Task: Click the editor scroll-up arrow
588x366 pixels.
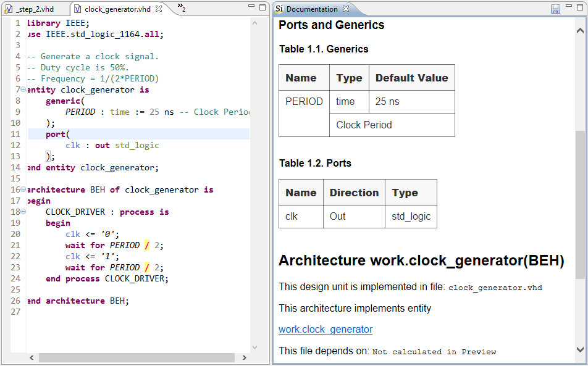Action: click(255, 23)
